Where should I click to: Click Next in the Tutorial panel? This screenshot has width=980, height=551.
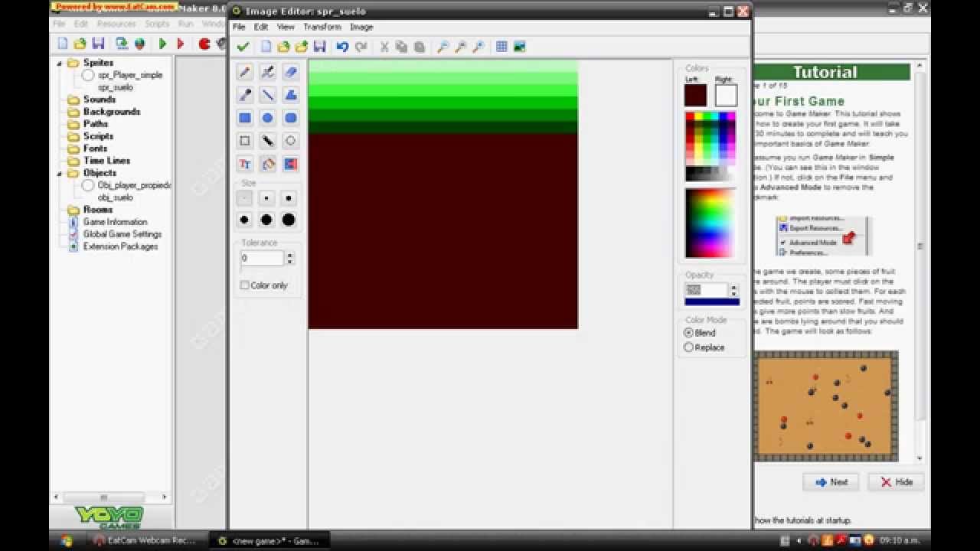(x=831, y=482)
